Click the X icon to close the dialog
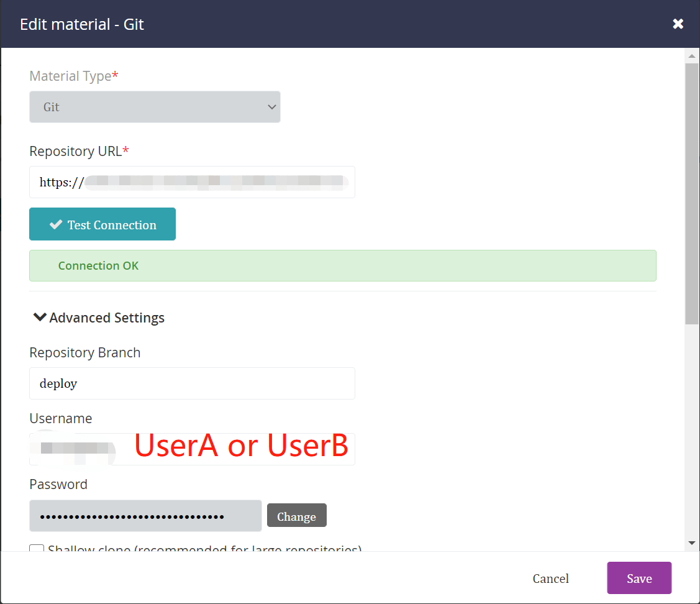 click(678, 24)
